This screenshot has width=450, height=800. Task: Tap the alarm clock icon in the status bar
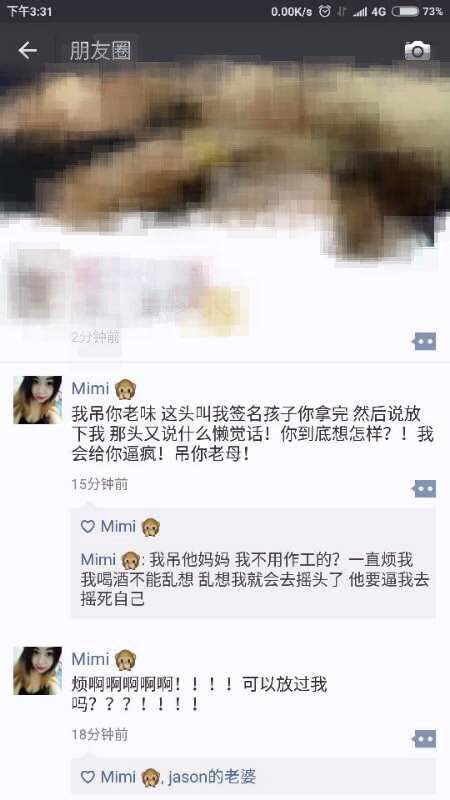[324, 11]
